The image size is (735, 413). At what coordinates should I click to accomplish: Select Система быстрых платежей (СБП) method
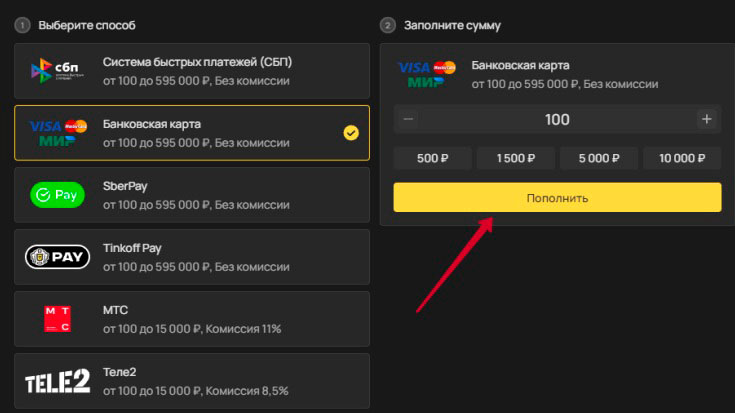click(x=192, y=71)
